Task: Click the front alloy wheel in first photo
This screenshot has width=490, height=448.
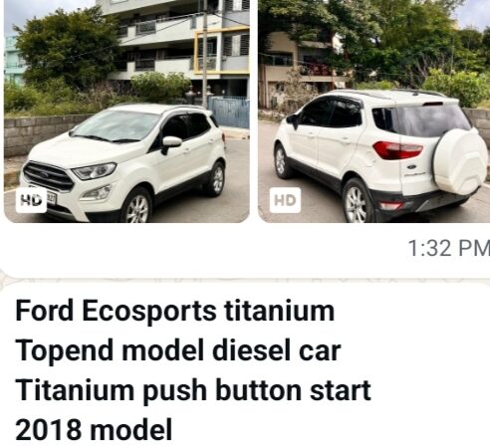Action: 137,208
